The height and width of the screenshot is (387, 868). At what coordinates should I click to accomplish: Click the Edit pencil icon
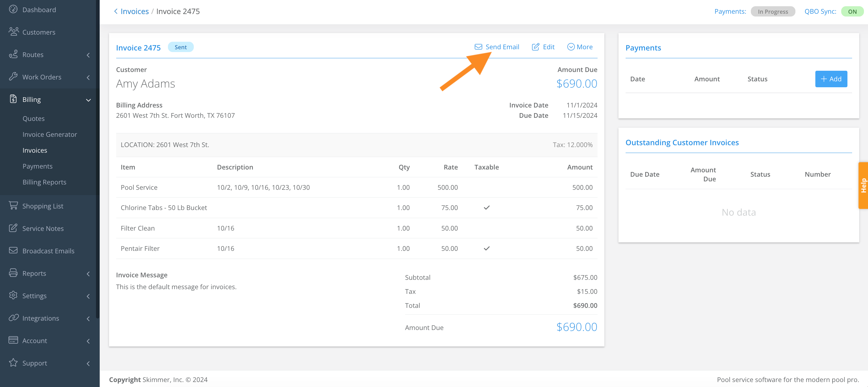(x=536, y=47)
